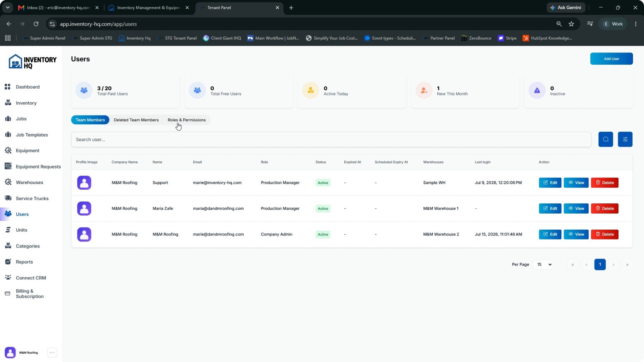Edit Maria Zafe's user record
The height and width of the screenshot is (362, 644).
coord(550,208)
